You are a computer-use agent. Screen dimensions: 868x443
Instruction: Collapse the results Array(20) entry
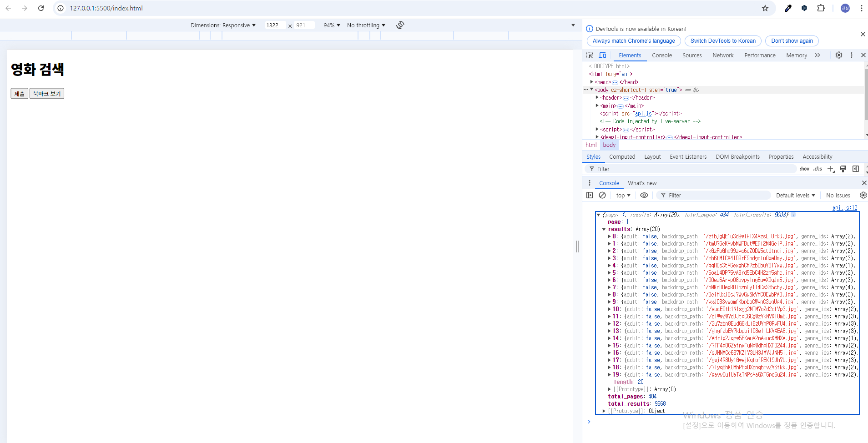[604, 229]
